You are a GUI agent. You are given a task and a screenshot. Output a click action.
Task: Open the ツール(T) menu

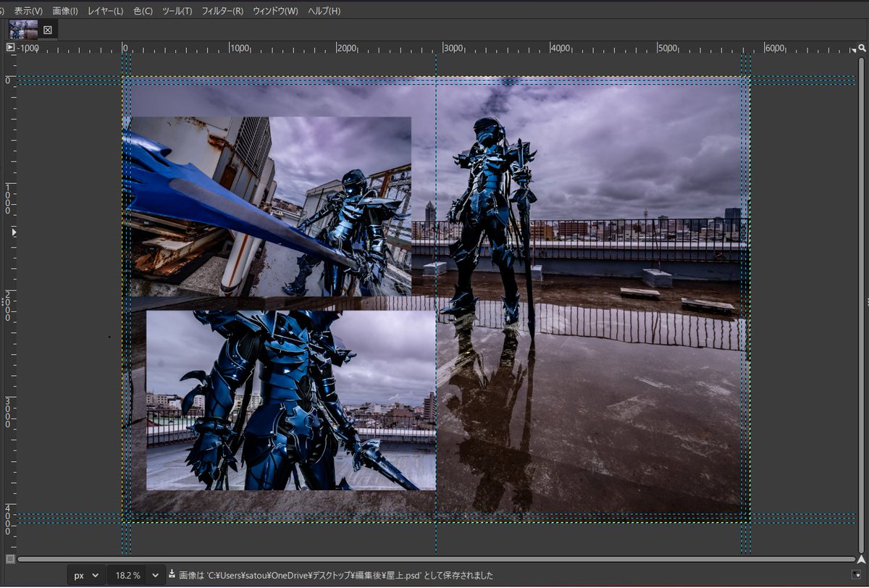177,12
